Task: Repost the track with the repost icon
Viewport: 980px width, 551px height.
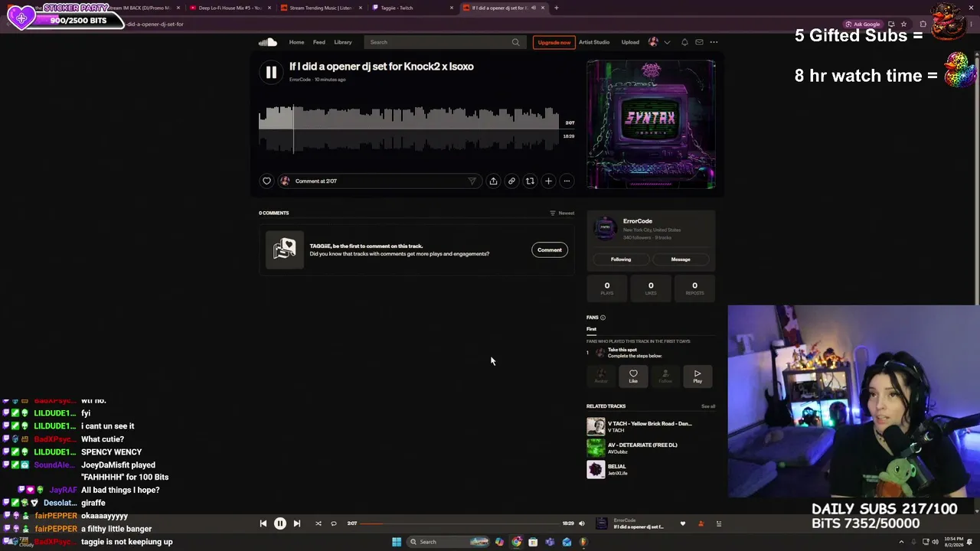Action: (530, 181)
